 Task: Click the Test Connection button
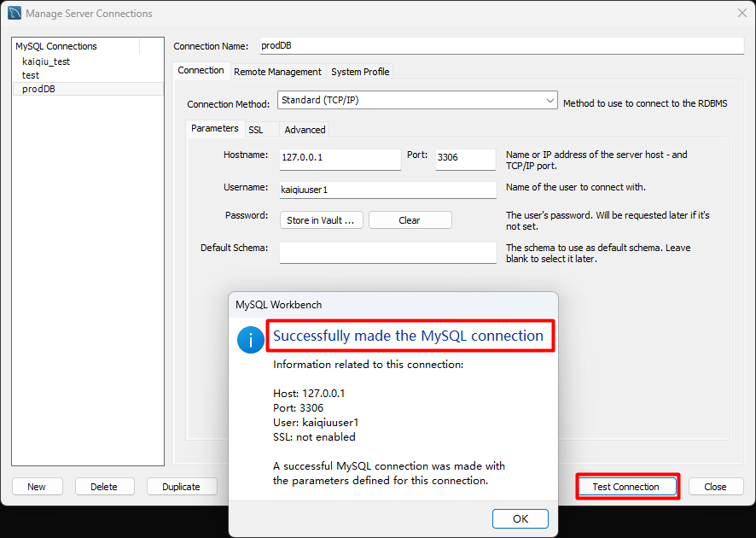click(x=625, y=487)
